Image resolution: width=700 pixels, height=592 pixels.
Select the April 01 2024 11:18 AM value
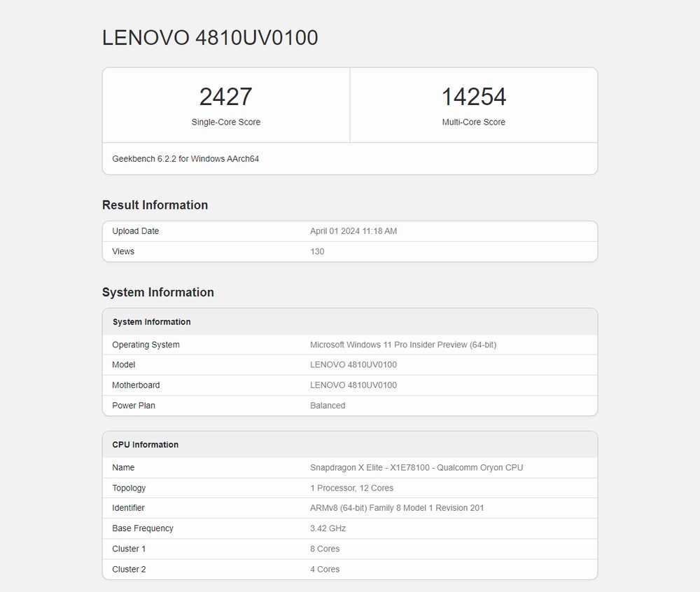(x=353, y=231)
